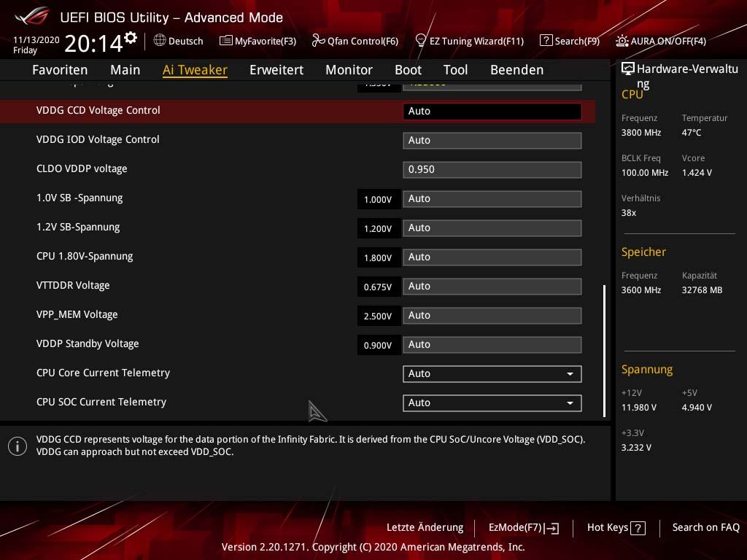Click CLDO VDDP voltage label
Viewport: 747px width, 560px height.
(x=82, y=169)
